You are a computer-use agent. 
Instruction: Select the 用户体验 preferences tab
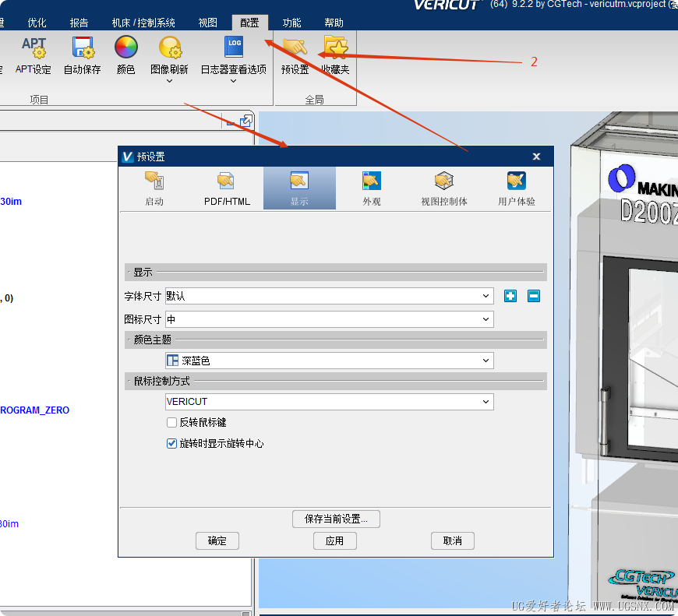pyautogui.click(x=516, y=188)
